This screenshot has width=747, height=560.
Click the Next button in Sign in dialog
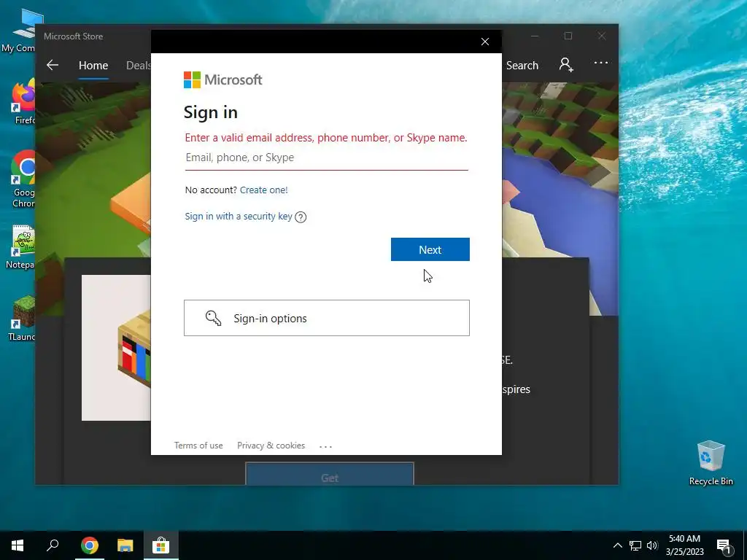pos(430,249)
